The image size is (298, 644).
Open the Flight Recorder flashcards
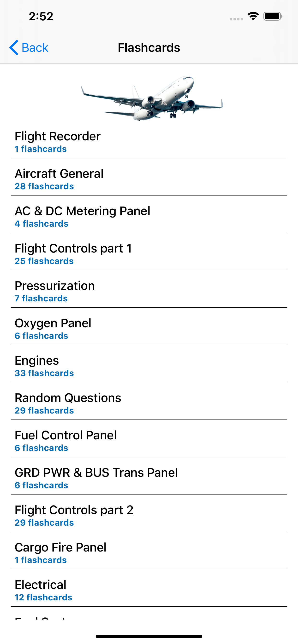[149, 142]
